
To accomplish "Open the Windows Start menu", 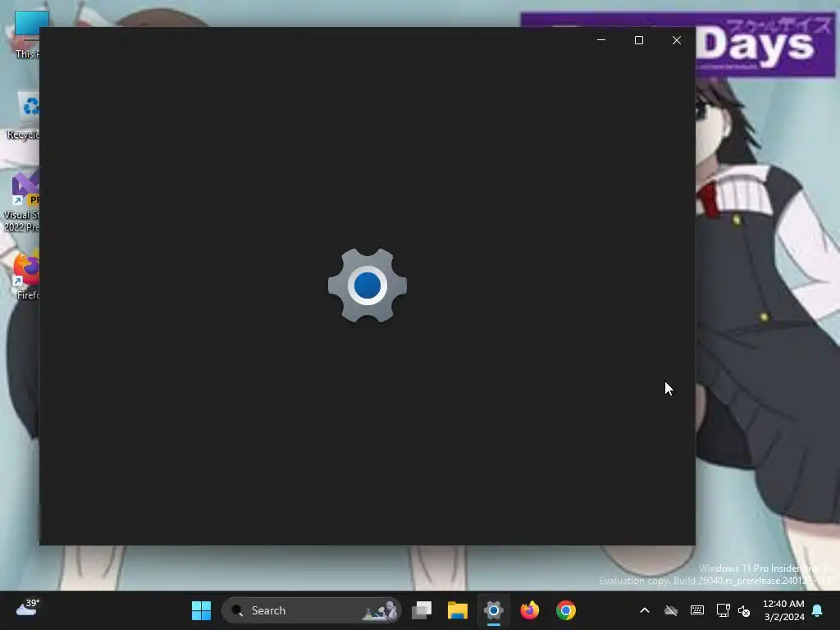I will click(202, 610).
